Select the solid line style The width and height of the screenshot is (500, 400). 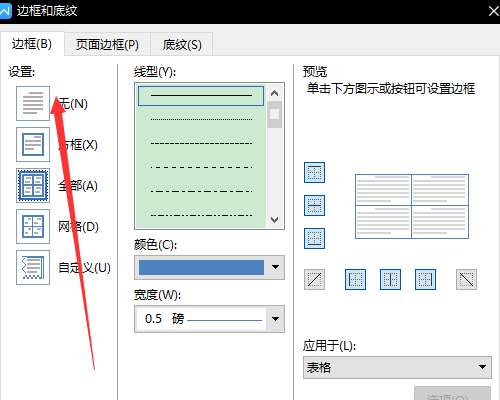click(x=201, y=96)
